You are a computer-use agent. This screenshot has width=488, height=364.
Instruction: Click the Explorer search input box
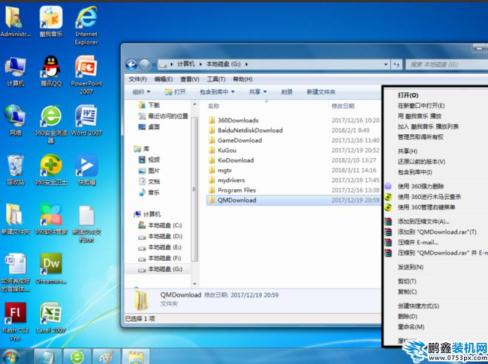click(447, 64)
